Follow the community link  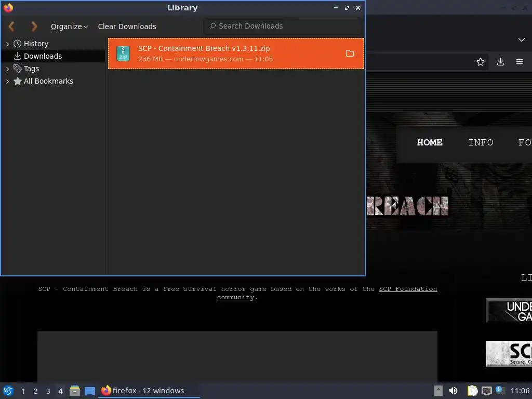235,297
